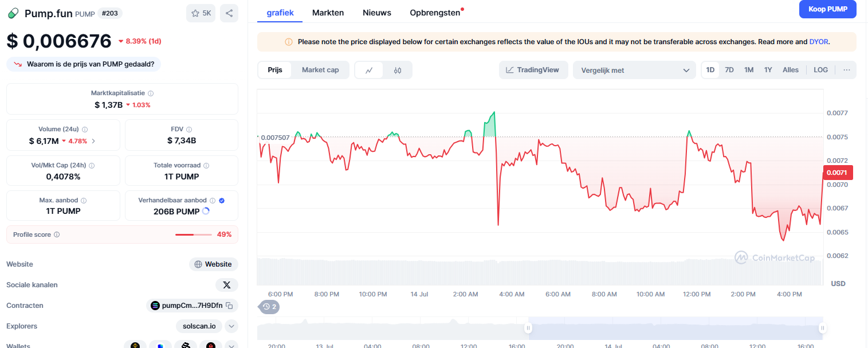Screen dimensions: 868x348
Task: Switch to the Markten tab
Action: click(328, 12)
